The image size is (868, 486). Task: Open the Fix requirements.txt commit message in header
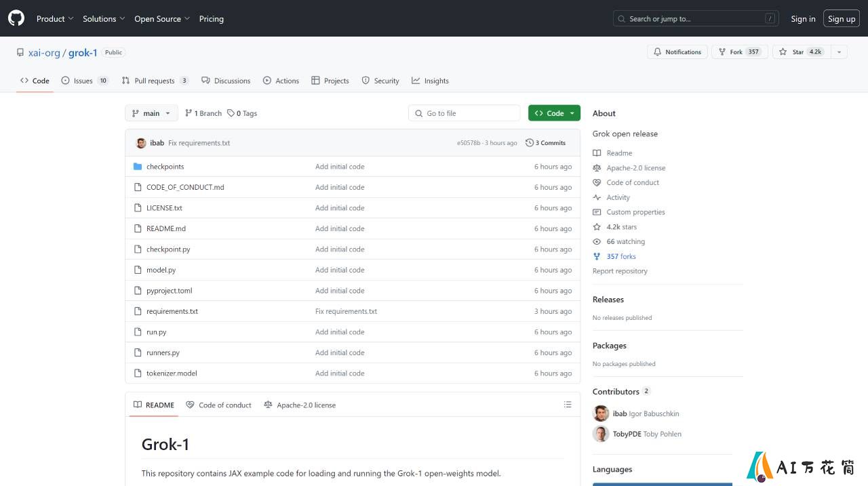point(199,143)
